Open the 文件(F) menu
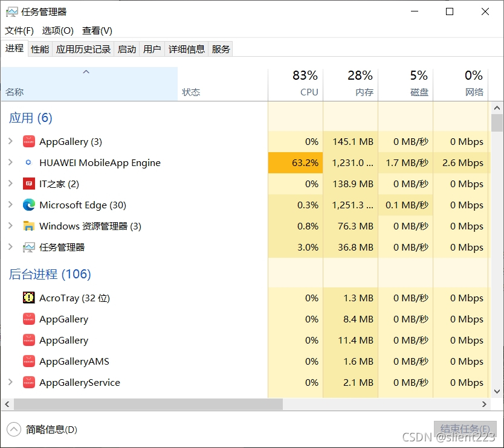Screen dimensions: 504x448 [x=19, y=31]
